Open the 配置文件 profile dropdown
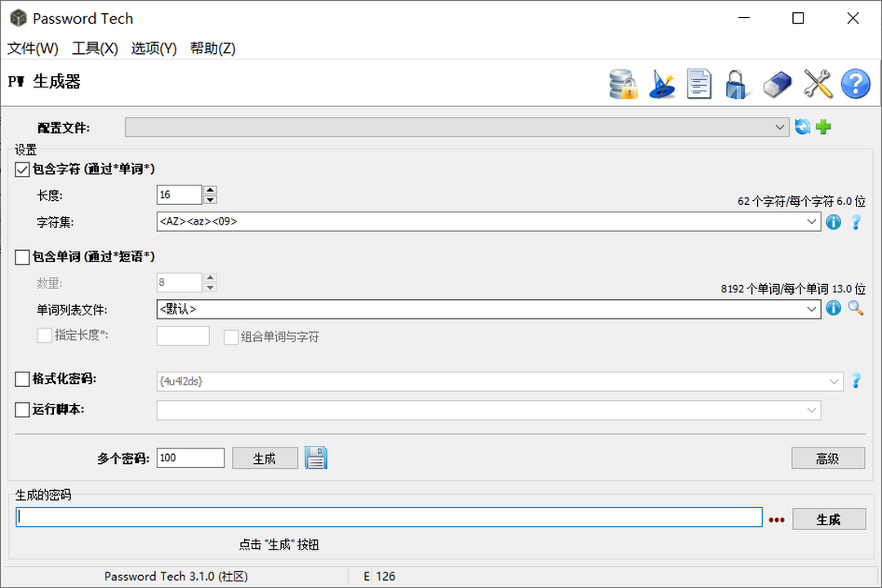882x588 pixels. pos(782,127)
